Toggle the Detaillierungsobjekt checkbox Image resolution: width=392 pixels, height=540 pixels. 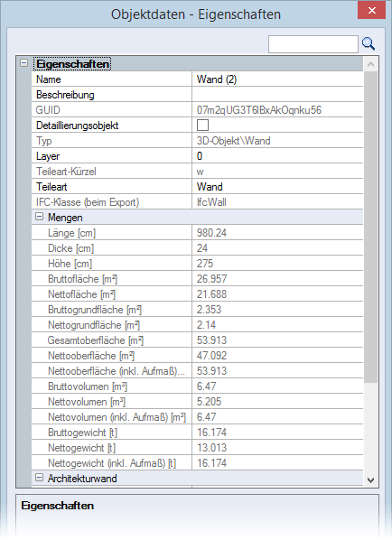[x=202, y=125]
